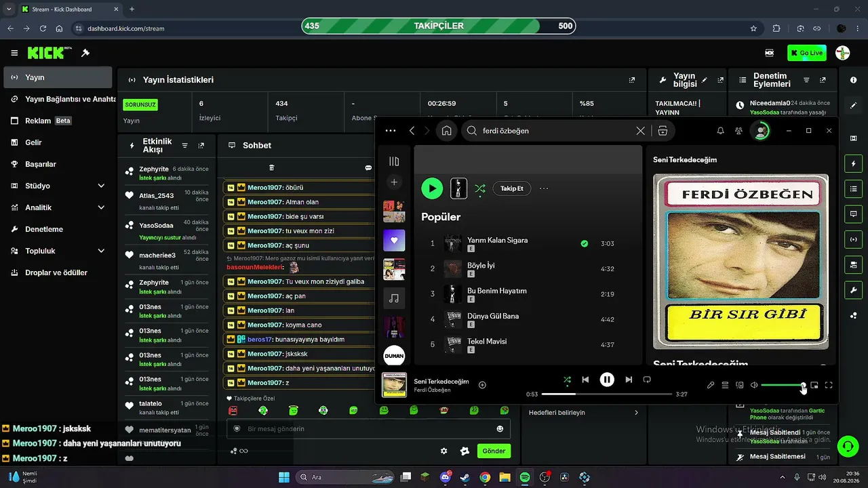
Task: Open Hedefleri belirleyin chevron
Action: coord(636,413)
